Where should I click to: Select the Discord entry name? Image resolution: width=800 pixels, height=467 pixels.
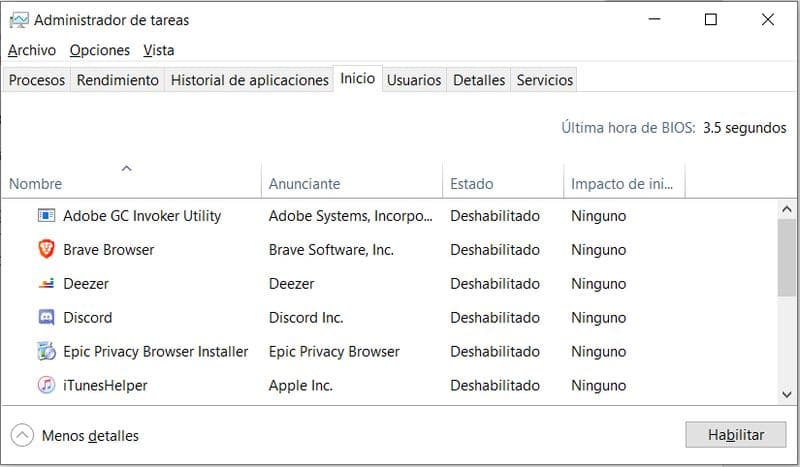pyautogui.click(x=88, y=317)
